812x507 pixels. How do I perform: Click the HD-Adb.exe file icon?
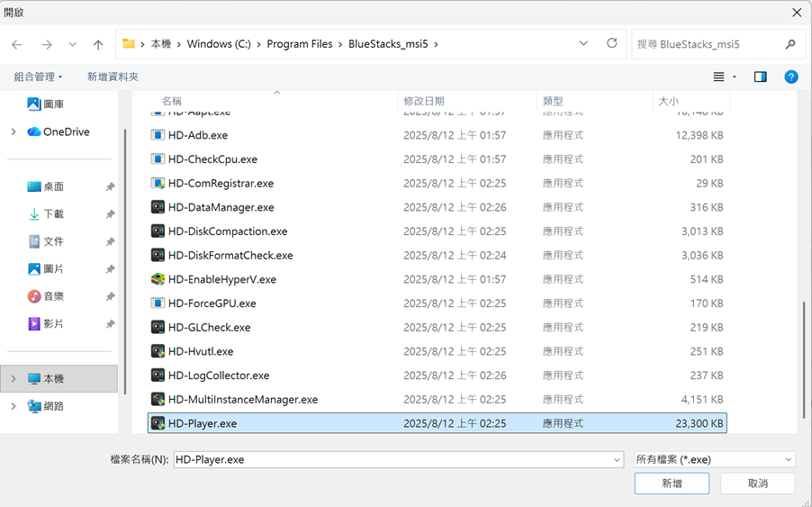click(x=158, y=135)
